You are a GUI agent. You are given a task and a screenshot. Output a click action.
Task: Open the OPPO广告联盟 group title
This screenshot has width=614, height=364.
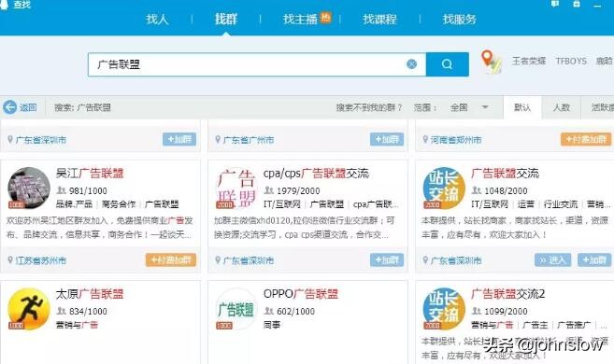coord(301,294)
